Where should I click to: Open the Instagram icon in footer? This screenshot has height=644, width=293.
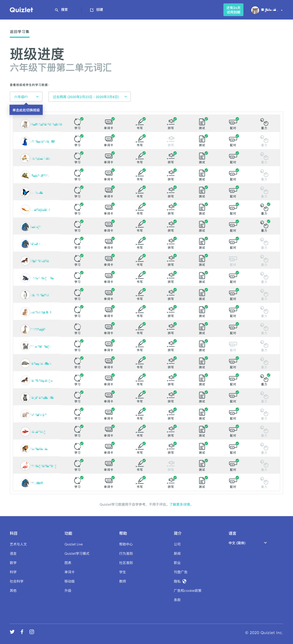[32, 632]
